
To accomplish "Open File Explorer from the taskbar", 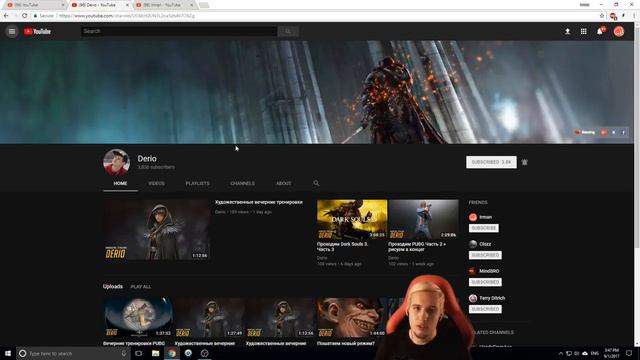I will [x=156, y=353].
